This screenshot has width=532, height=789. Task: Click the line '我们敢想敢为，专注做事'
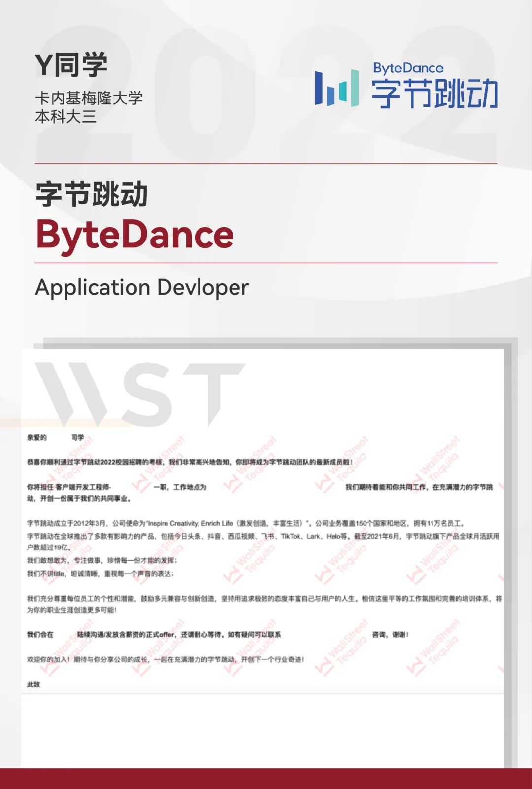[x=102, y=560]
